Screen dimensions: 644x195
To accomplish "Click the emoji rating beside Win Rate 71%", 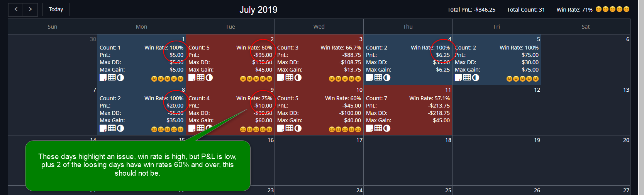I will (612, 9).
